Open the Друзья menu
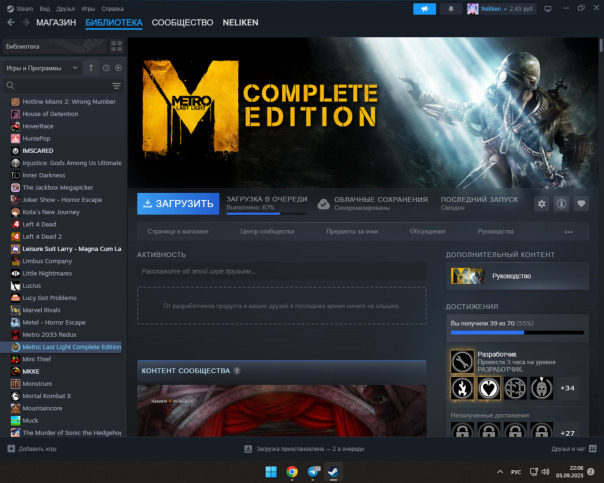The image size is (604, 483). pos(65,8)
